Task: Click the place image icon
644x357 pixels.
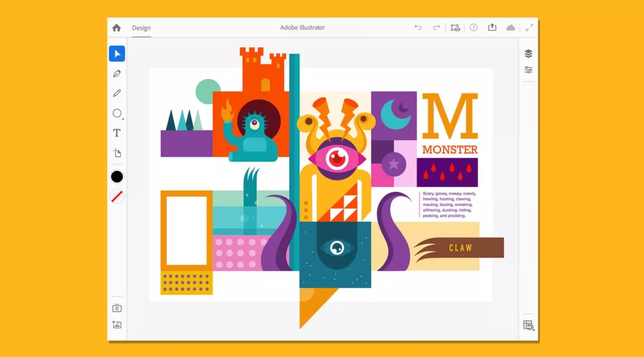Action: coord(117,325)
